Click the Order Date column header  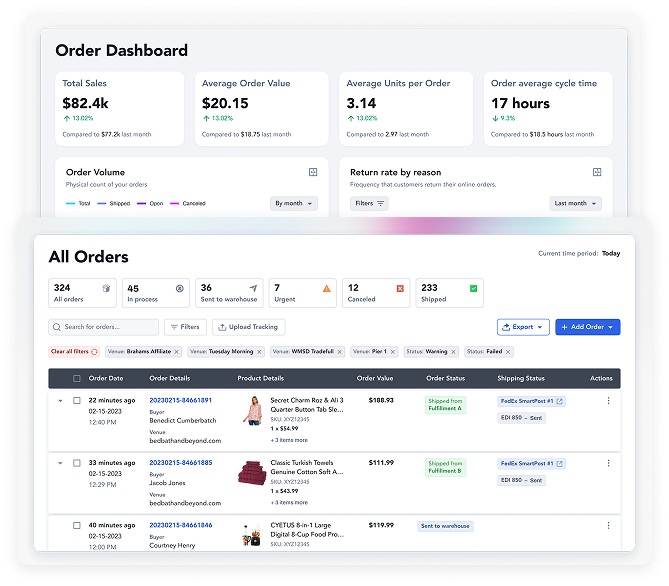coord(106,378)
